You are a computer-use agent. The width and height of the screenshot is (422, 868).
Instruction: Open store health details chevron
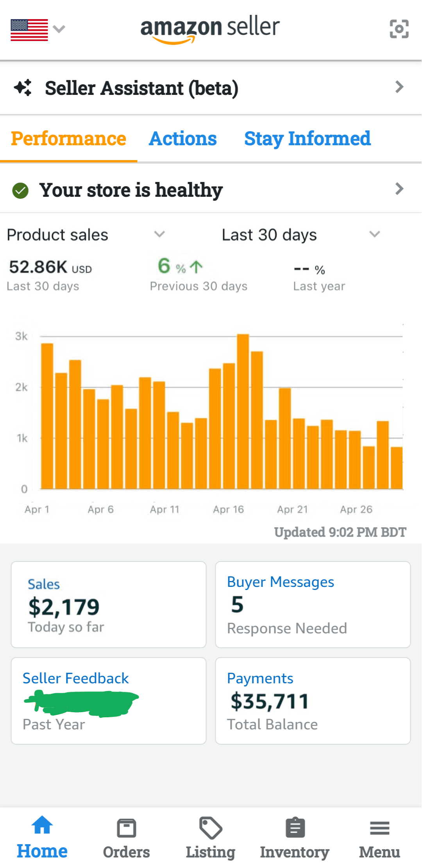[x=399, y=189]
